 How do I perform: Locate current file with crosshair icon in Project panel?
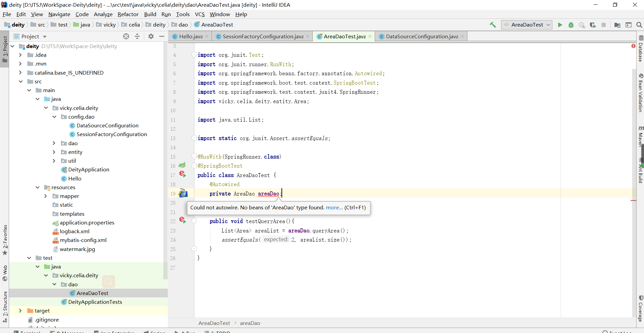[126, 36]
